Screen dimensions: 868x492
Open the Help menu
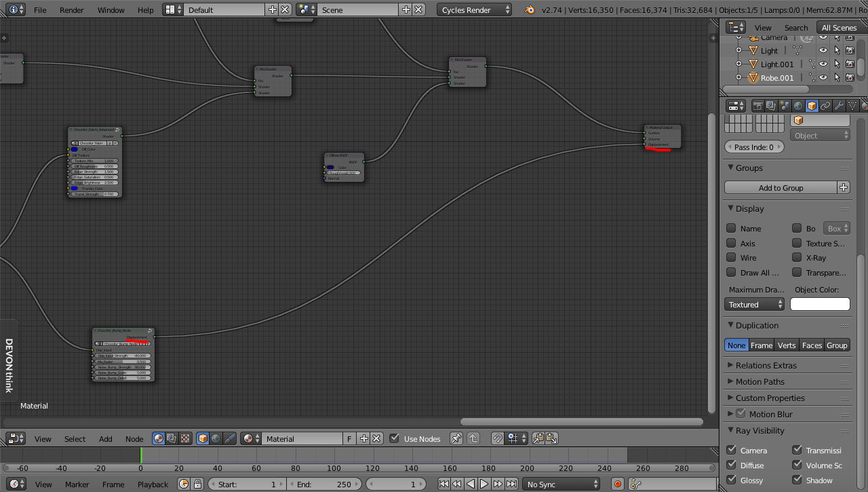[x=145, y=10]
